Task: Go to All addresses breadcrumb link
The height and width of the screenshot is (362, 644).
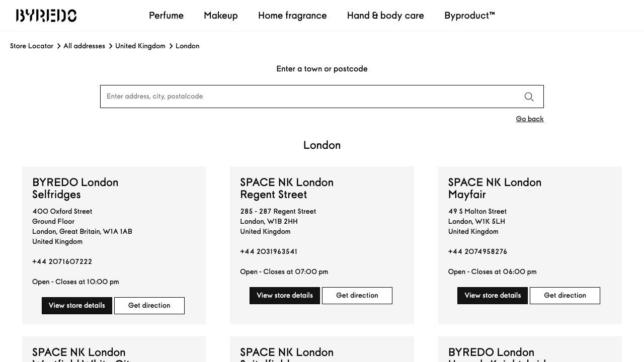Action: pyautogui.click(x=84, y=46)
